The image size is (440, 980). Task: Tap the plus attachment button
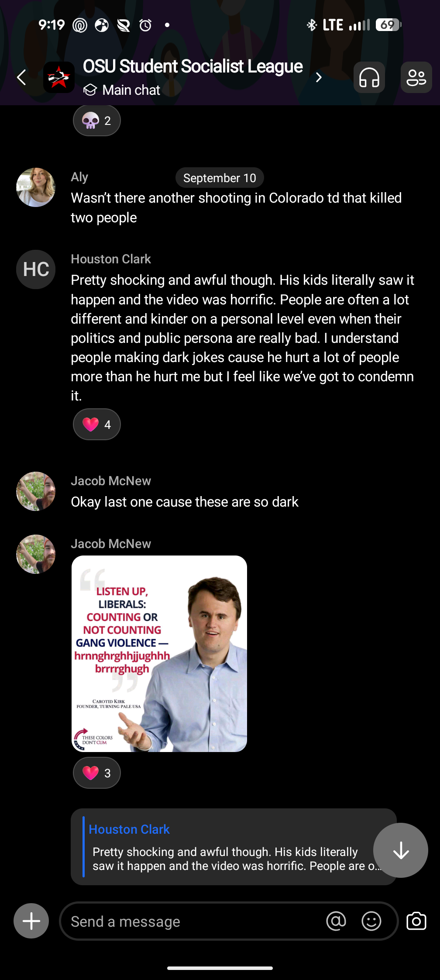pos(31,921)
